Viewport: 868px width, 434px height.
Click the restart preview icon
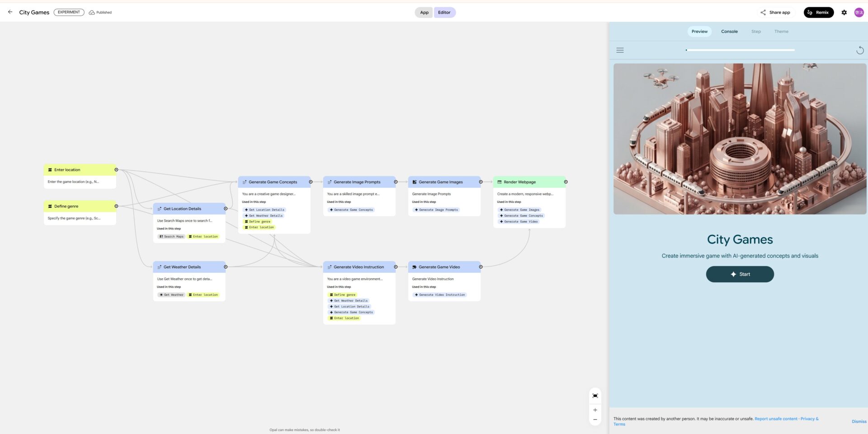[860, 51]
